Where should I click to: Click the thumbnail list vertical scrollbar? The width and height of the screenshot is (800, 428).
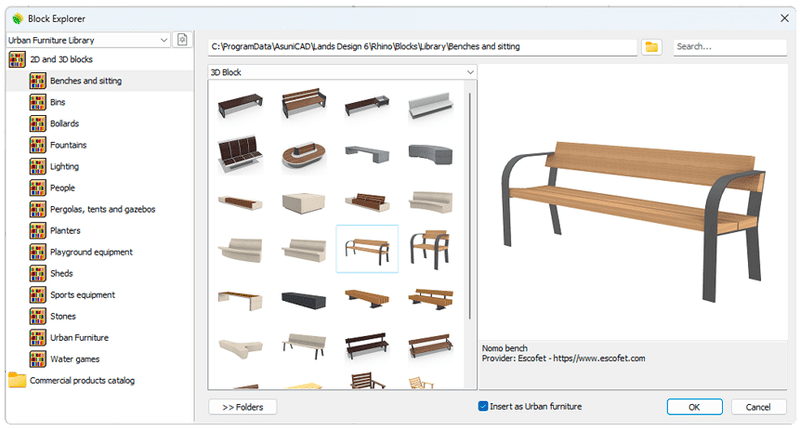[x=471, y=200]
